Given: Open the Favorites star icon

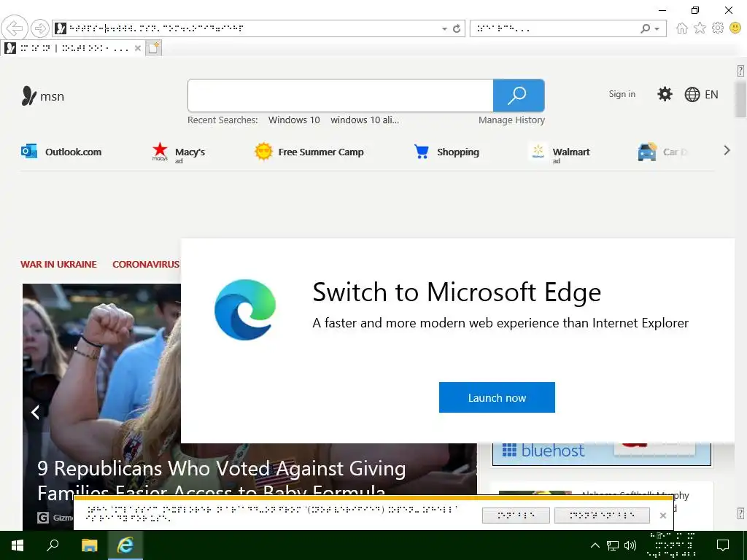Looking at the screenshot, I should [x=700, y=28].
